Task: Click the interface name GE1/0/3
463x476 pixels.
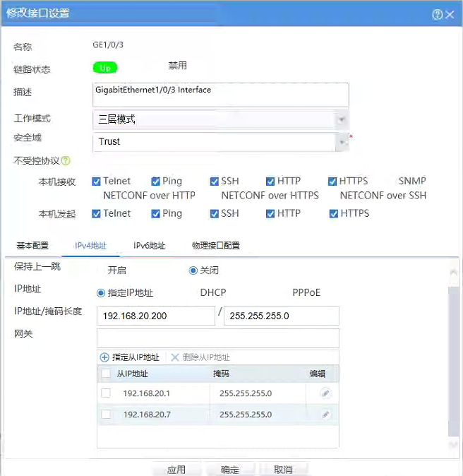Action: click(x=108, y=45)
